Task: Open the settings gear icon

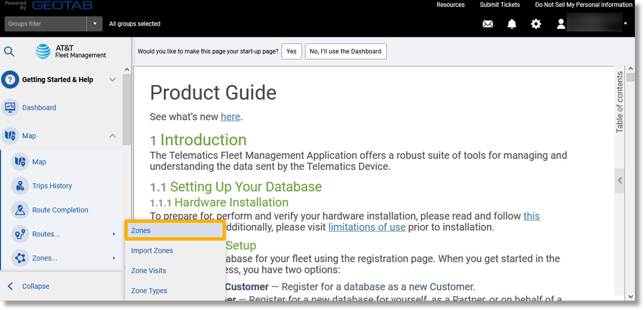Action: click(x=536, y=24)
